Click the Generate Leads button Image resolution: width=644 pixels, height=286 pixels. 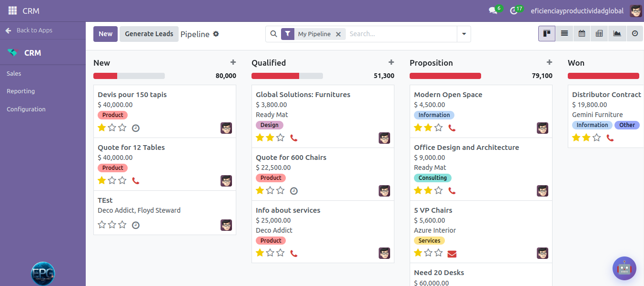[x=149, y=34]
